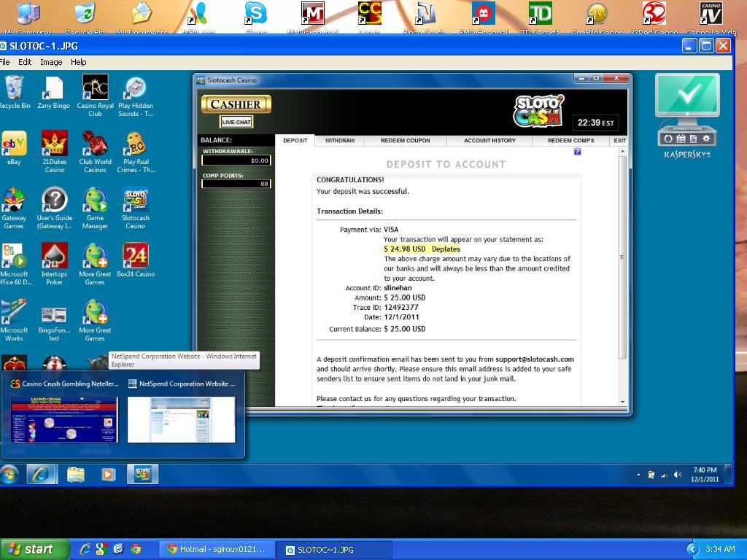The height and width of the screenshot is (560, 747).
Task: Click the Comp Points value field
Action: click(x=236, y=184)
